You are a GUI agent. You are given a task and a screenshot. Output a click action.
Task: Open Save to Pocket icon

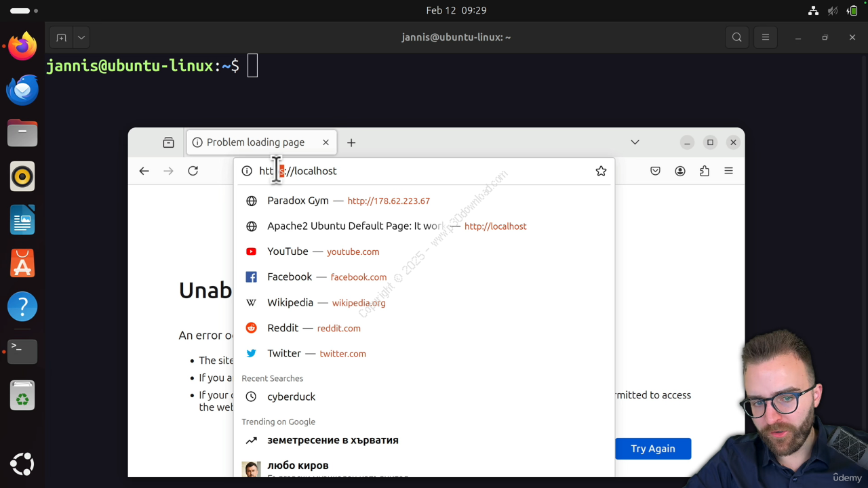click(x=655, y=171)
